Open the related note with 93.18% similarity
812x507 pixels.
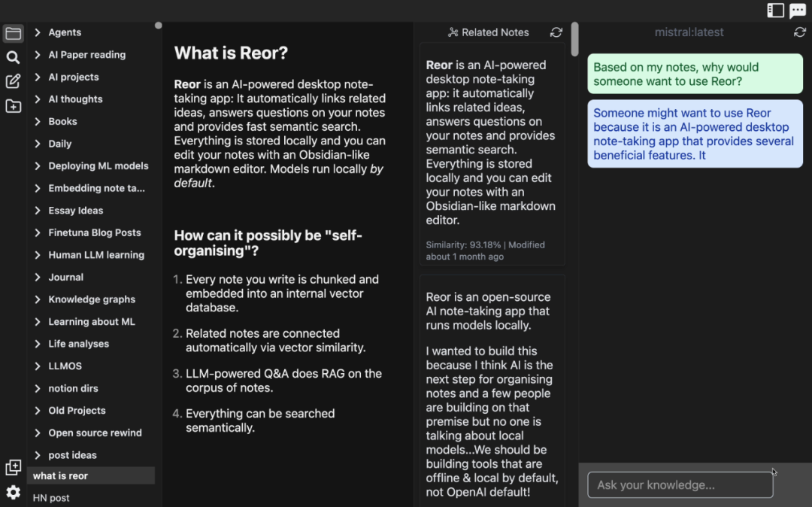[492, 154]
